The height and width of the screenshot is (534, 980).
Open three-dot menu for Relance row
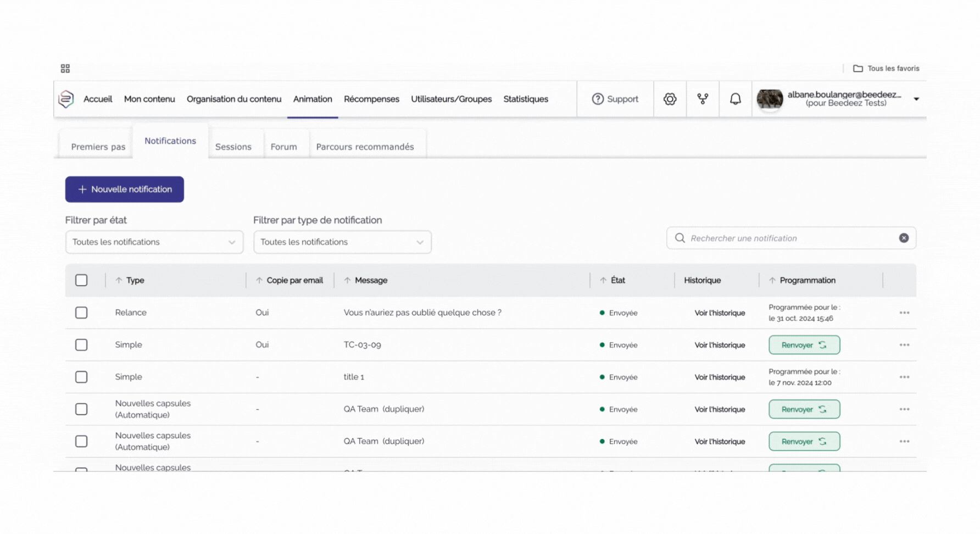[904, 313]
